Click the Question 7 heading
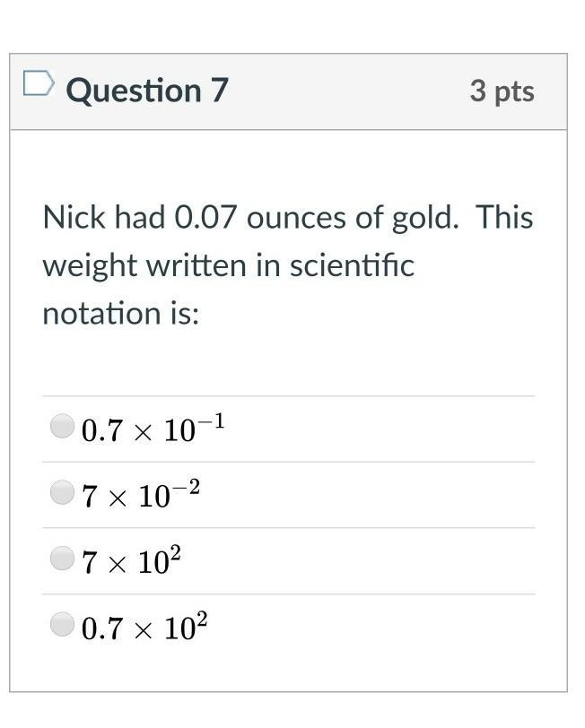The image size is (585, 728). [147, 91]
